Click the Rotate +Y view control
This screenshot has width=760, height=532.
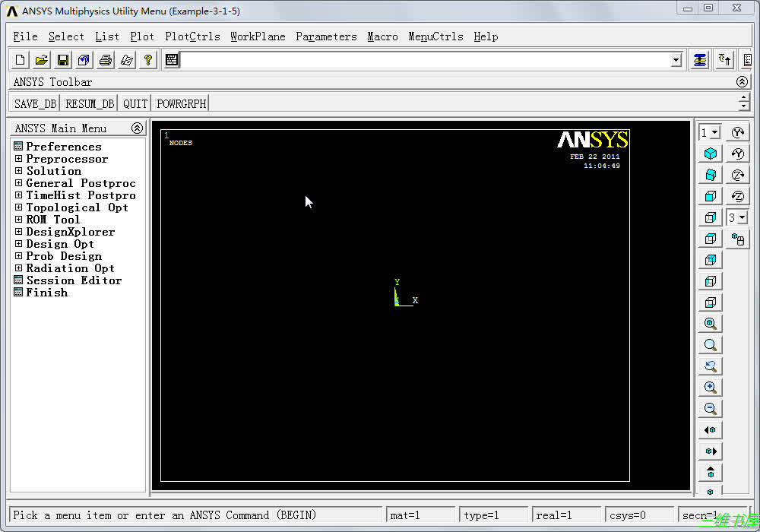[x=738, y=131]
